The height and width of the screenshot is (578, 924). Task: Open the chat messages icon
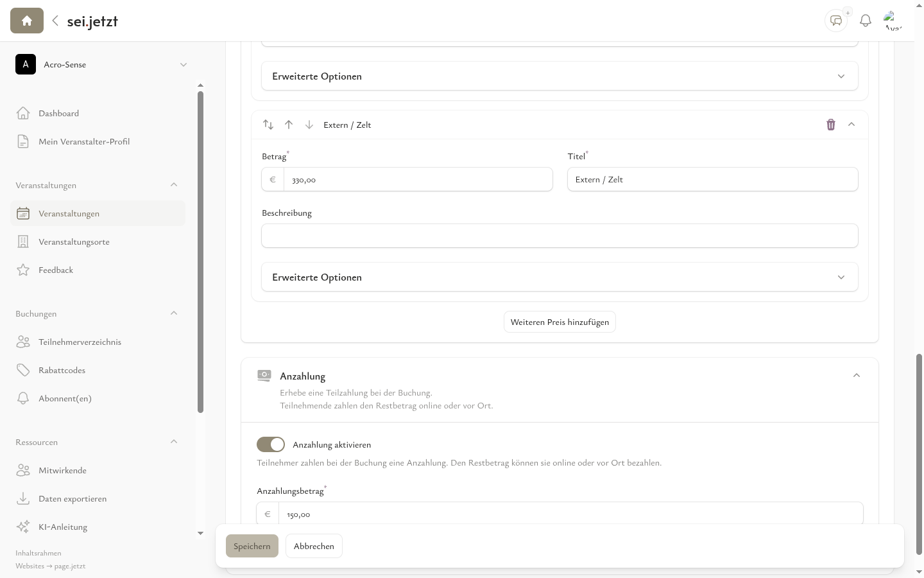(835, 21)
